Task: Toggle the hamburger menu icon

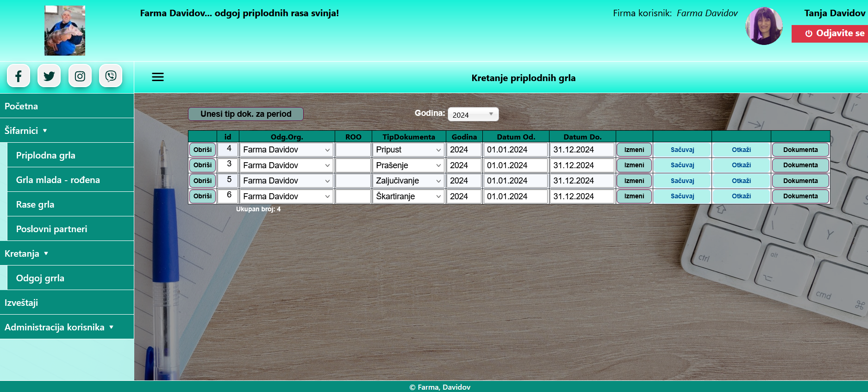Action: [158, 77]
